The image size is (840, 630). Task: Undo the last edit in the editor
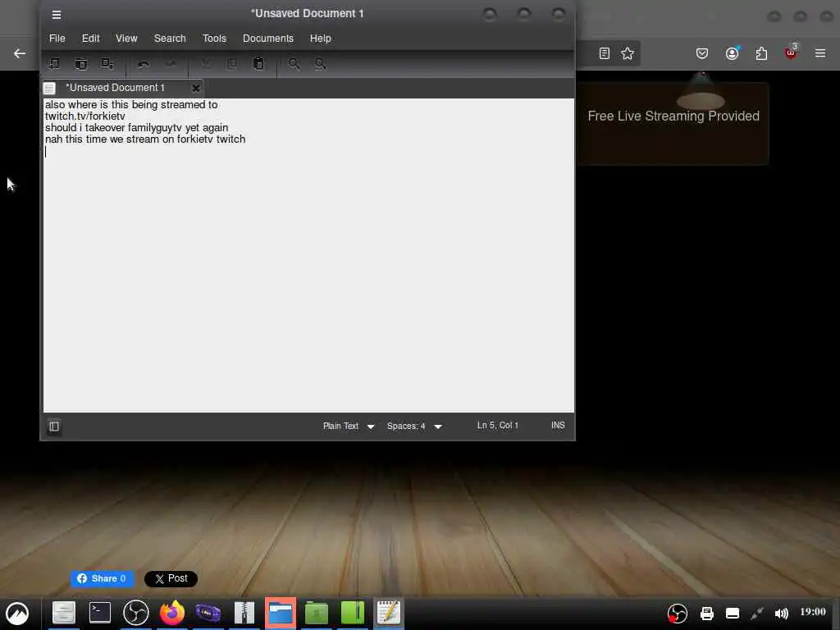(x=143, y=64)
